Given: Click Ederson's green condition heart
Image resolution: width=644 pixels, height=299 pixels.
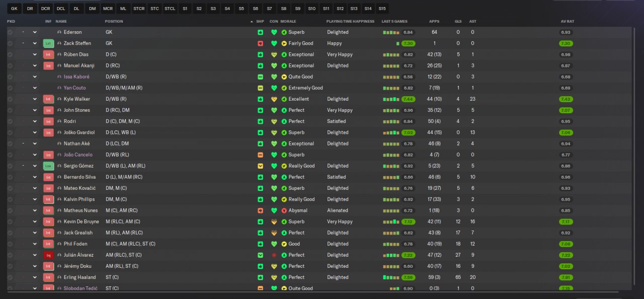Looking at the screenshot, I should pyautogui.click(x=274, y=32).
